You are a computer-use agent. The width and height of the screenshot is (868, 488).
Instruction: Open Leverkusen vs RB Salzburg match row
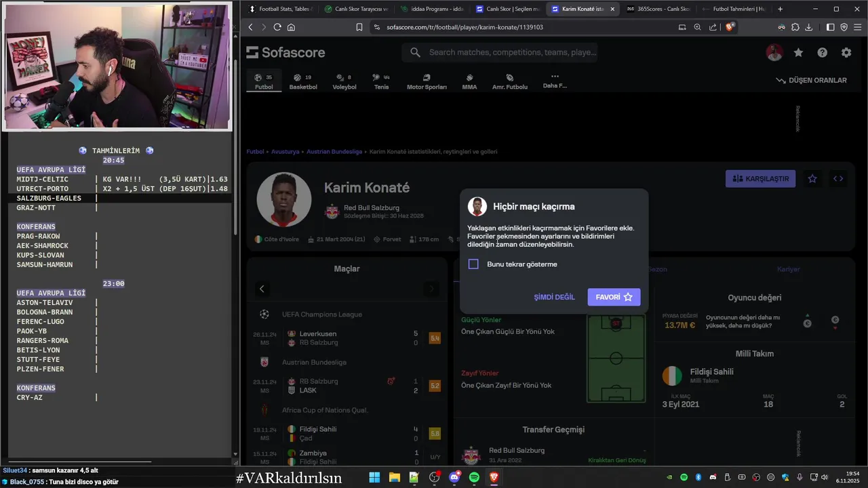coord(347,338)
